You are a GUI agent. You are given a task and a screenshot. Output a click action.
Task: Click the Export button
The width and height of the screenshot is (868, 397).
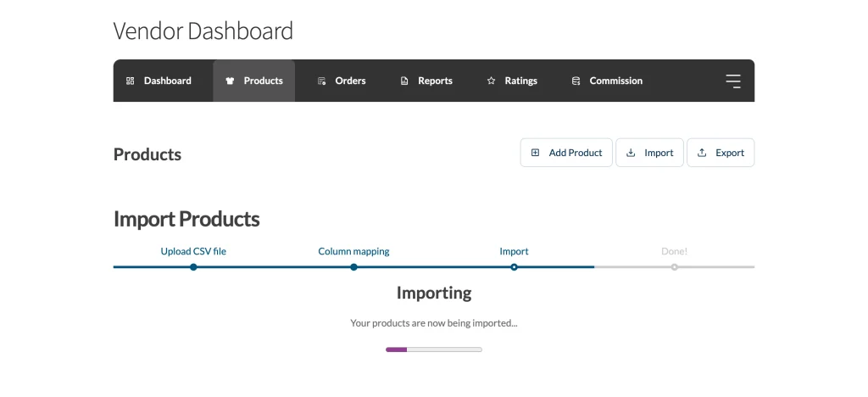point(721,153)
